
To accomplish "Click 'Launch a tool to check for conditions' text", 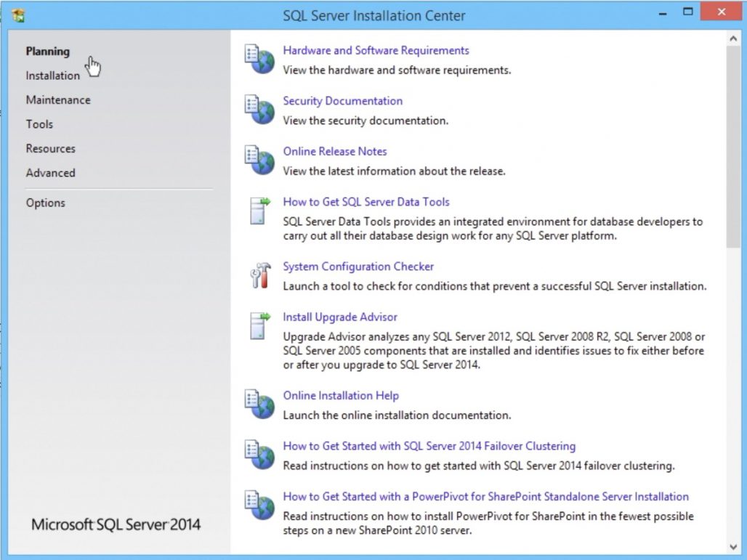I will pyautogui.click(x=495, y=286).
